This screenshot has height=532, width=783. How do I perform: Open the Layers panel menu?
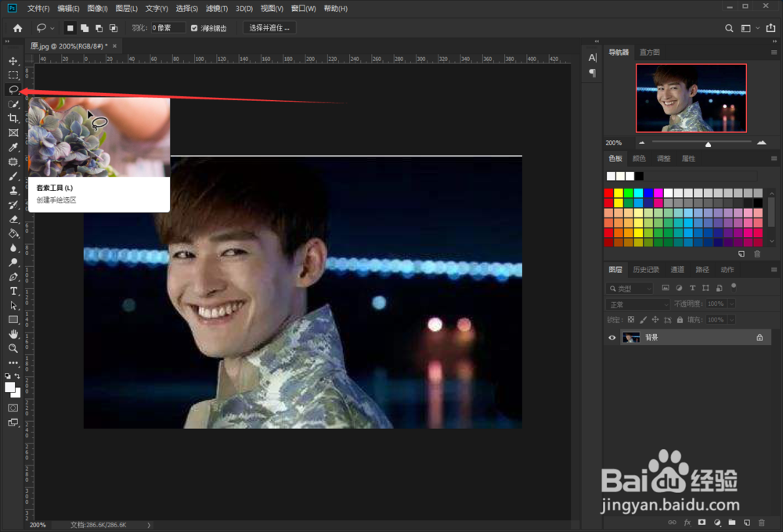[774, 270]
